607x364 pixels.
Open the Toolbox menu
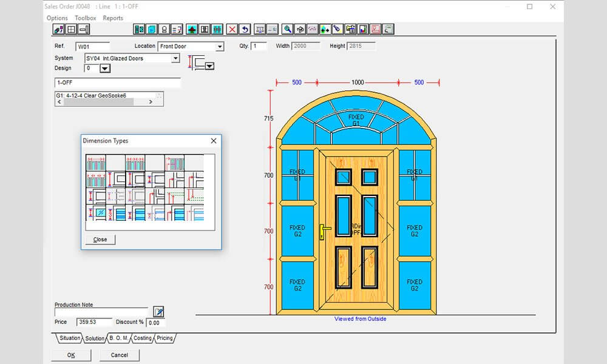(84, 18)
